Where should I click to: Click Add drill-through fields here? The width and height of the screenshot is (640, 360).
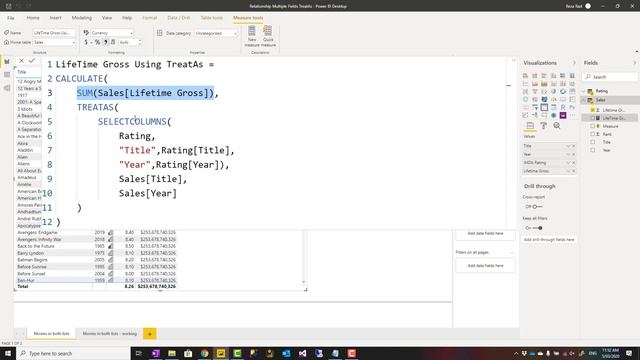(x=549, y=240)
